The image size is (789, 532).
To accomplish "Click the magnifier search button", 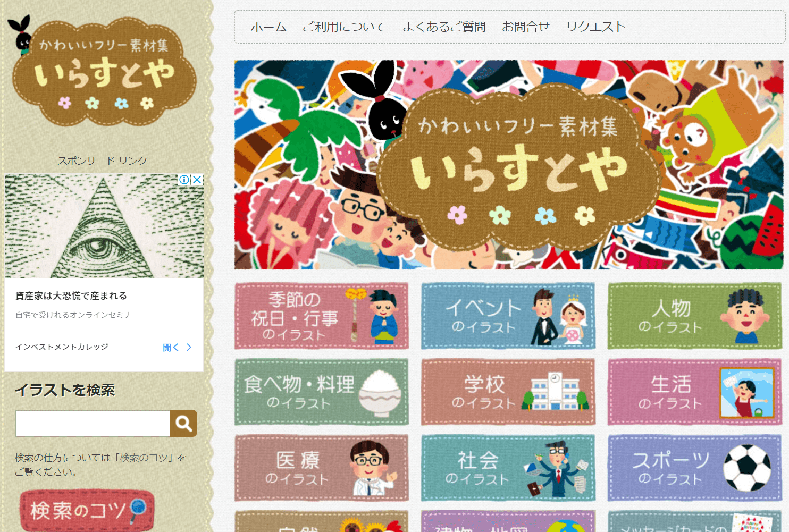I will 184,423.
